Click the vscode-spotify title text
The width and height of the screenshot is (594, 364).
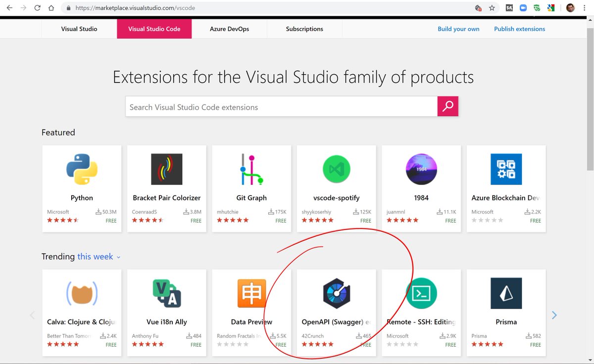336,198
